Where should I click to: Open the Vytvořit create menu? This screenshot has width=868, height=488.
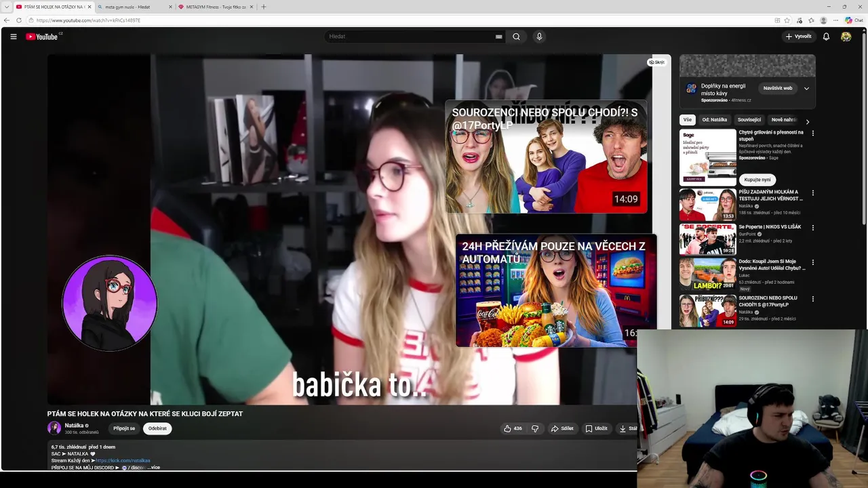tap(798, 37)
